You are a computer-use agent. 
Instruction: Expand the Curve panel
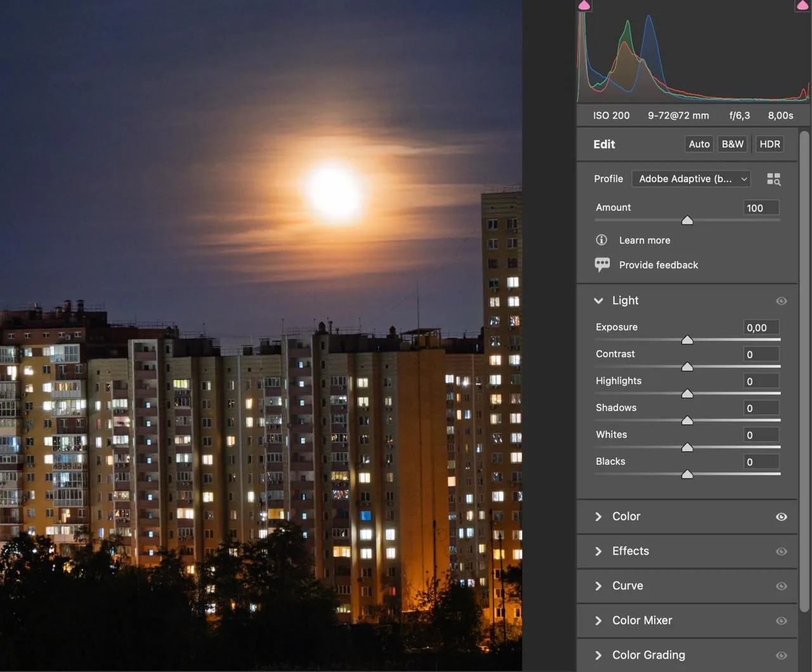point(598,586)
